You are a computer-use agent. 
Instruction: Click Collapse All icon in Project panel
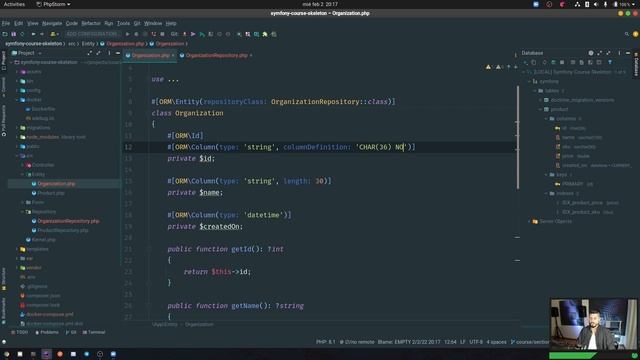pos(98,53)
